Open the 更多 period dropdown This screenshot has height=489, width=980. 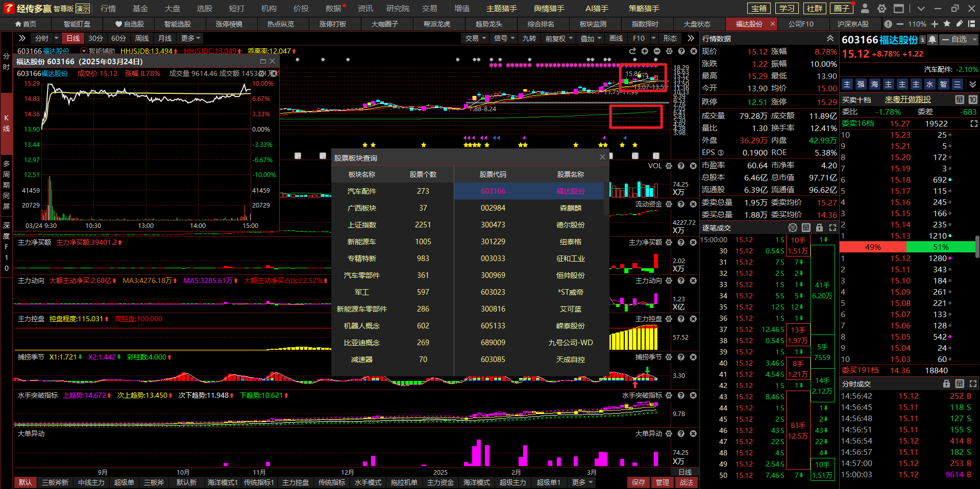click(191, 38)
